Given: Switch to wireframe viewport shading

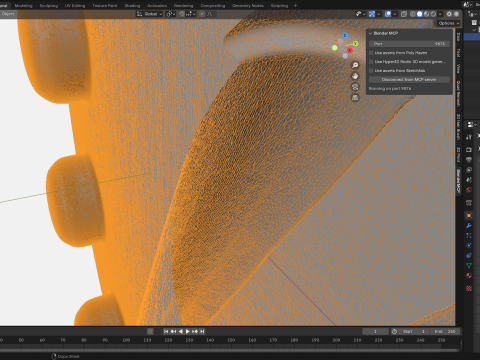Looking at the screenshot, I should (x=413, y=14).
